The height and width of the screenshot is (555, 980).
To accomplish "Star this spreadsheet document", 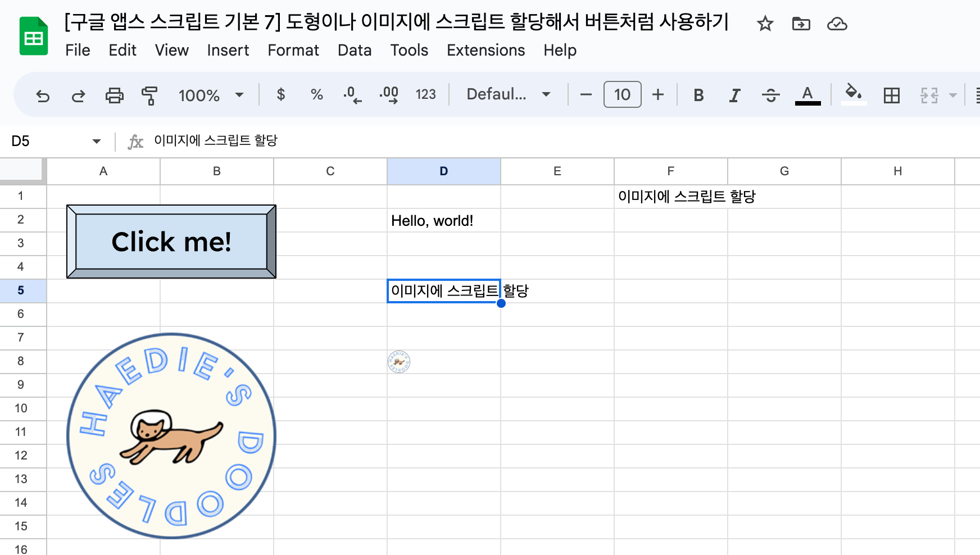I will pos(765,24).
